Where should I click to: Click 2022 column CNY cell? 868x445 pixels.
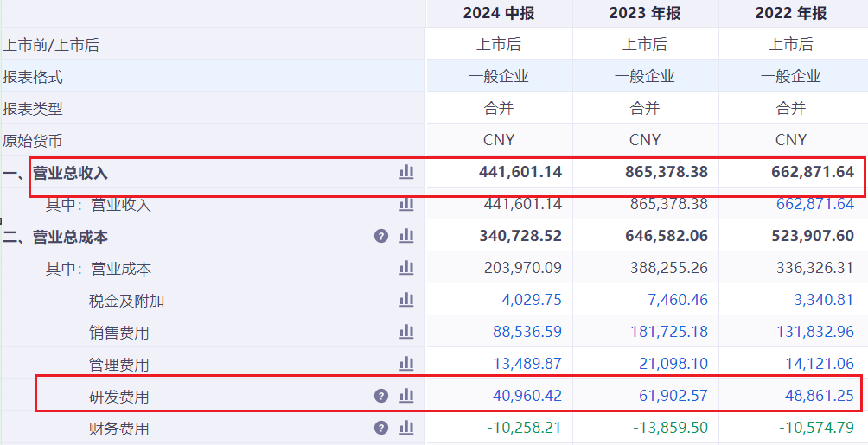(791, 140)
